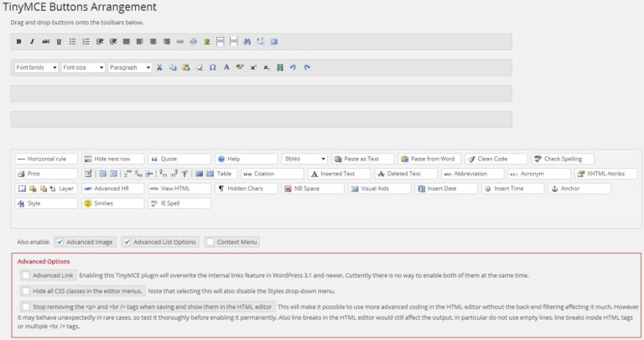Viewport: 644px width, 340px height.
Task: Click the Quote button
Action: click(179, 159)
